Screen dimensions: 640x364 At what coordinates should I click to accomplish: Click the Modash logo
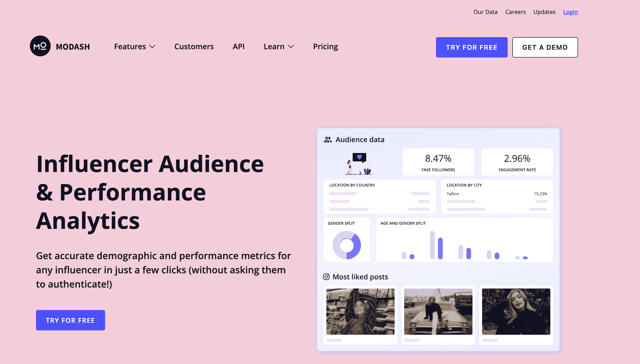point(60,47)
